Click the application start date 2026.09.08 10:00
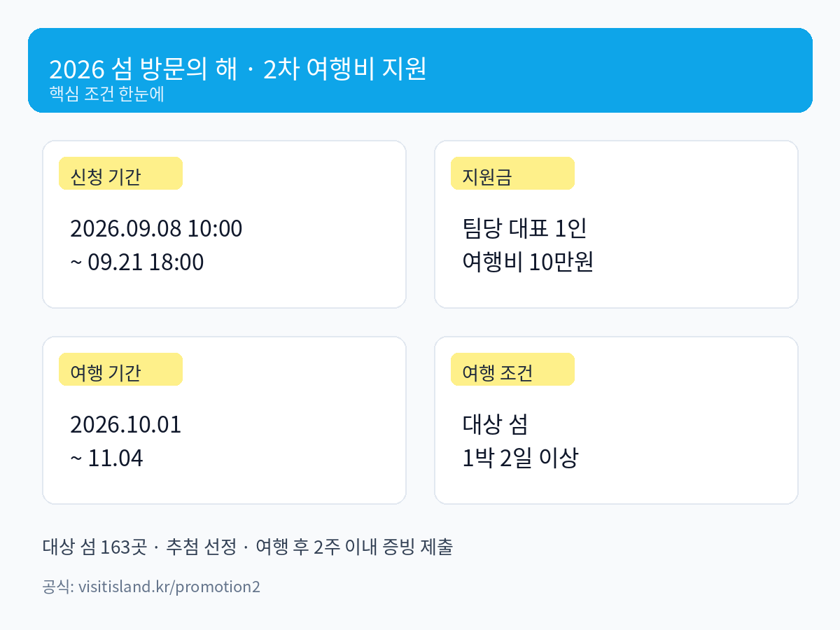 (x=156, y=228)
